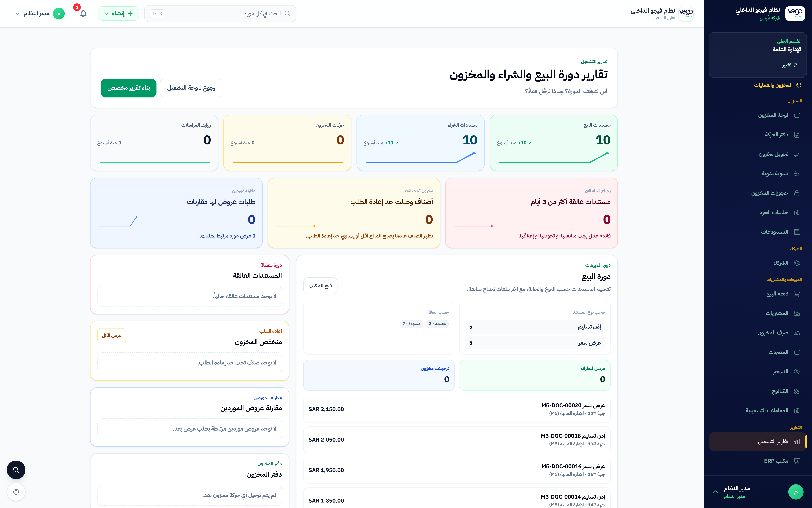Click the حجوزات المخزون lock icon
This screenshot has height=508, width=812.
point(797,193)
